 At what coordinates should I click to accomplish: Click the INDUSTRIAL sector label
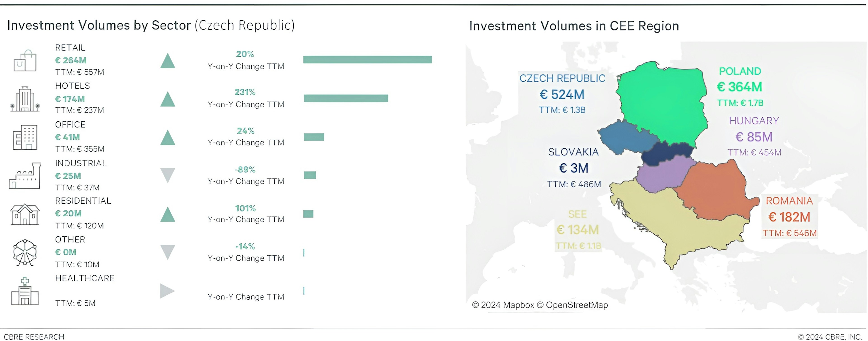(81, 163)
